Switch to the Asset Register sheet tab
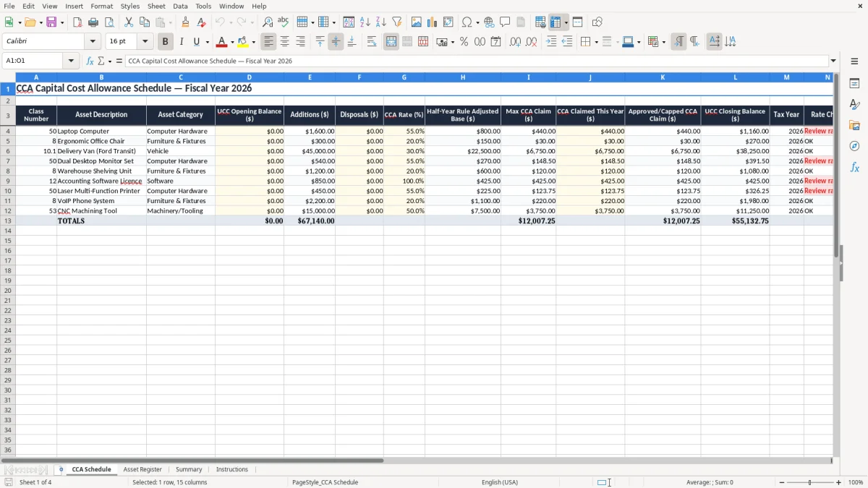This screenshot has width=868, height=488. [x=142, y=469]
